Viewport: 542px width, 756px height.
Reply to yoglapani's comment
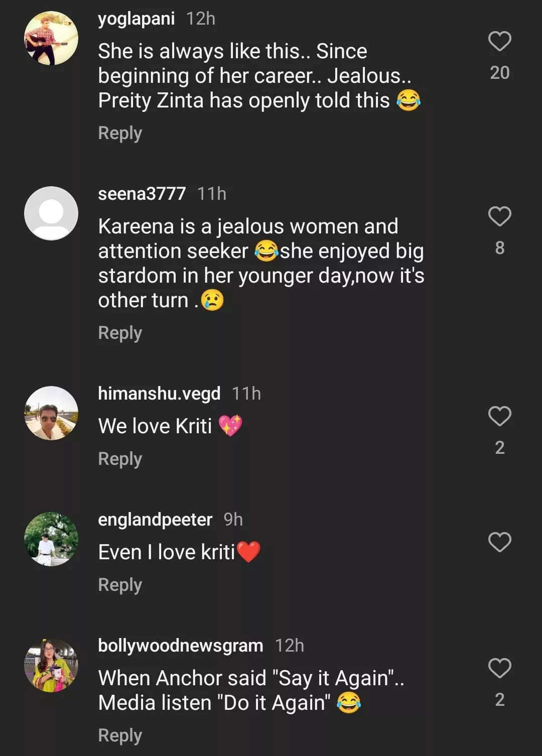pyautogui.click(x=120, y=134)
